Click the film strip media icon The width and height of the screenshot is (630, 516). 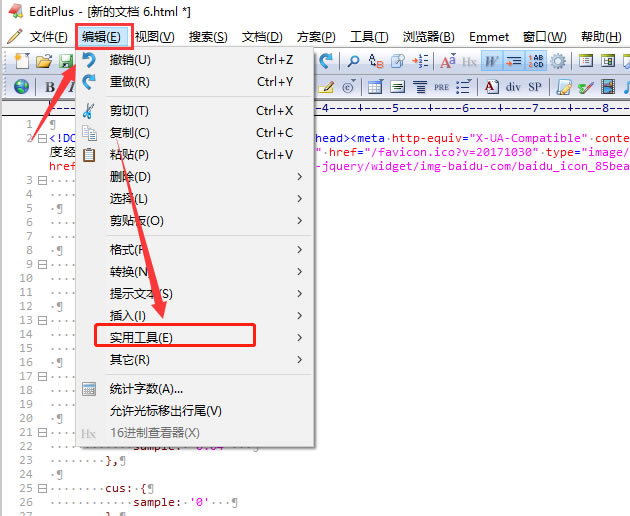click(x=608, y=87)
